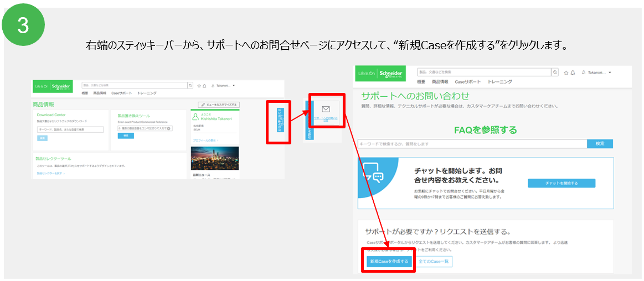
Task: Open Caseサポート menu on サポートへのお問い合わせ page
Action: pyautogui.click(x=468, y=82)
